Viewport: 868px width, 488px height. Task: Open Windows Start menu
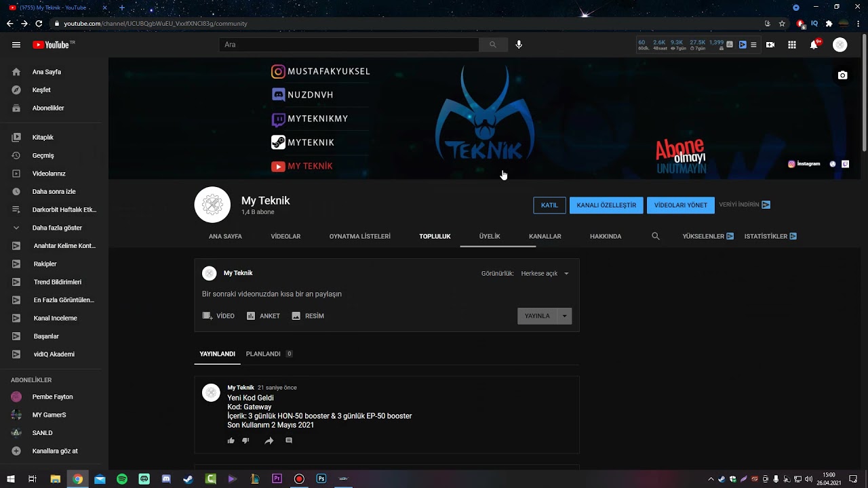(x=11, y=479)
